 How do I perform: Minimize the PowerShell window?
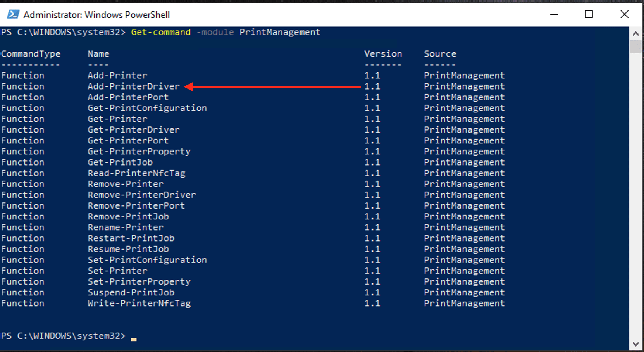click(554, 15)
